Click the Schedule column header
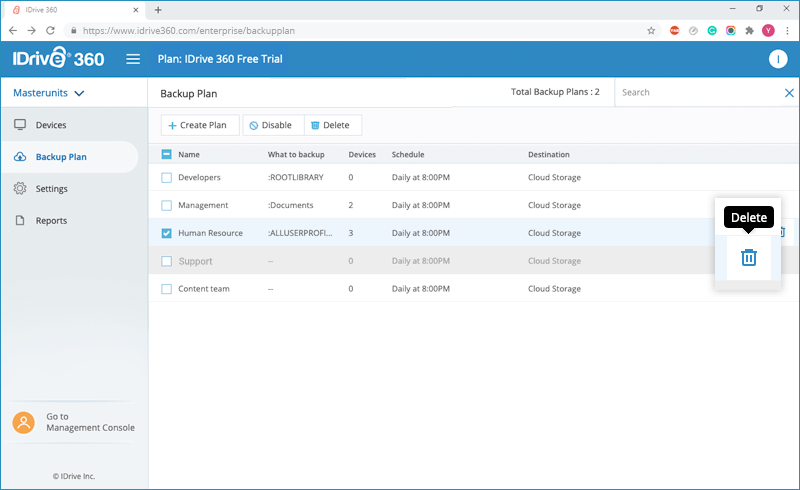The height and width of the screenshot is (490, 800). point(408,155)
